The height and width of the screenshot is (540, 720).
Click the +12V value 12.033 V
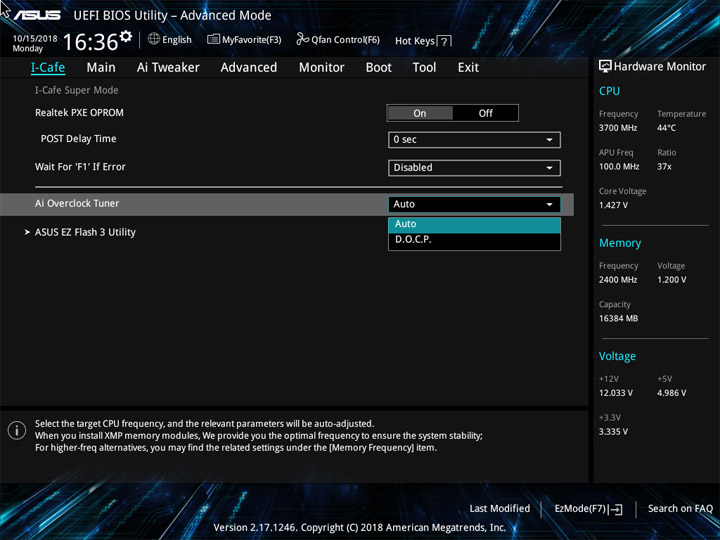pyautogui.click(x=616, y=393)
